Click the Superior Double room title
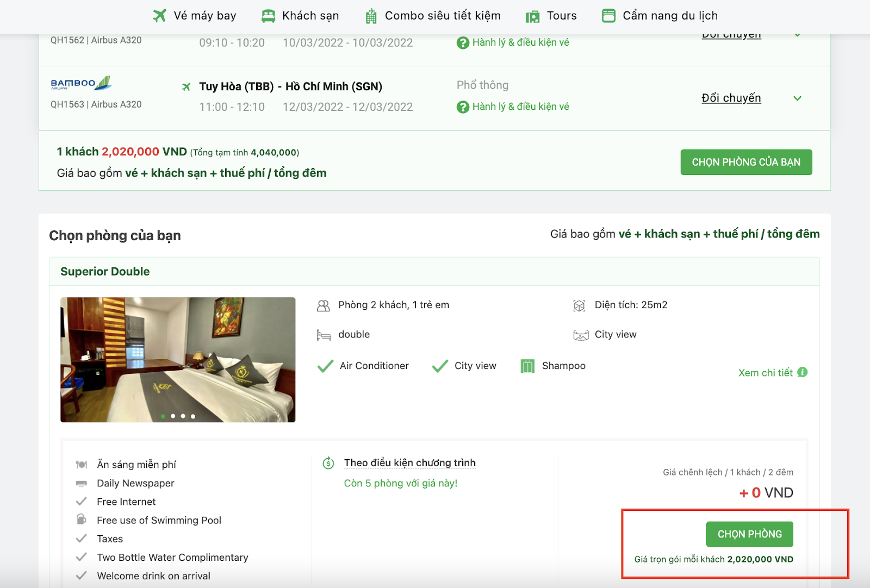 click(105, 272)
